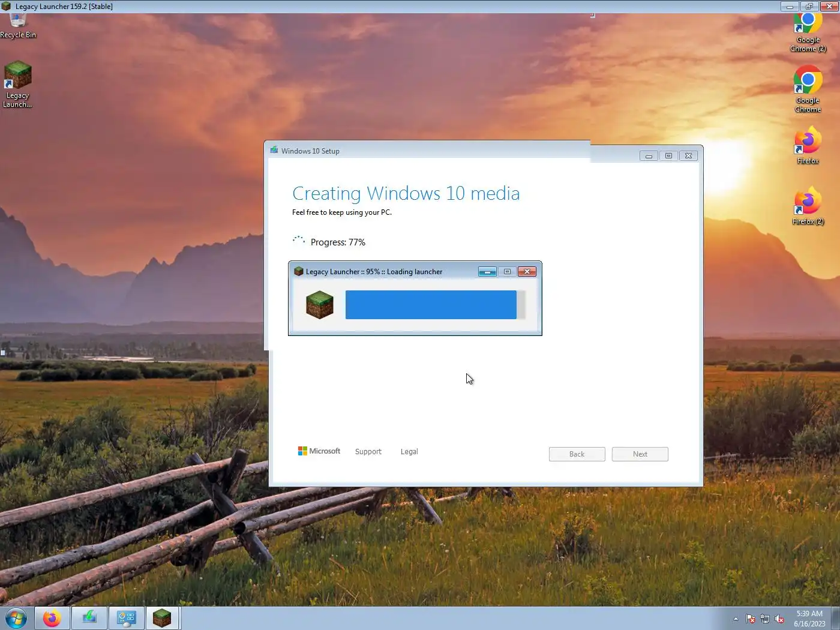Open the Google Chrome desktop shortcut
840x630 pixels.
808,89
